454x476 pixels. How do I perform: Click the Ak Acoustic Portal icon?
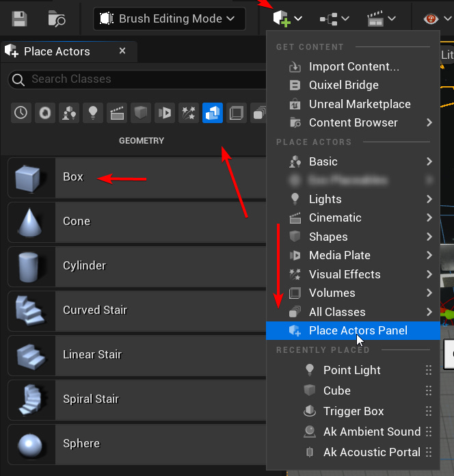[310, 452]
